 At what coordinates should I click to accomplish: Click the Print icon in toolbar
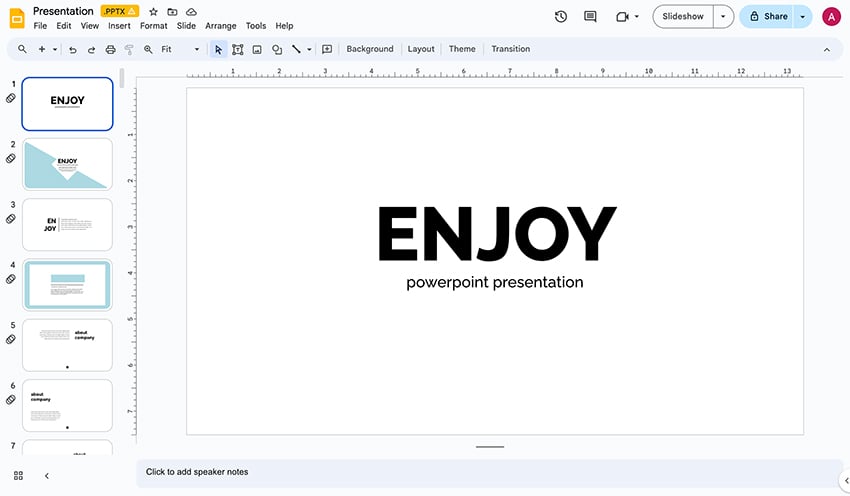point(110,49)
